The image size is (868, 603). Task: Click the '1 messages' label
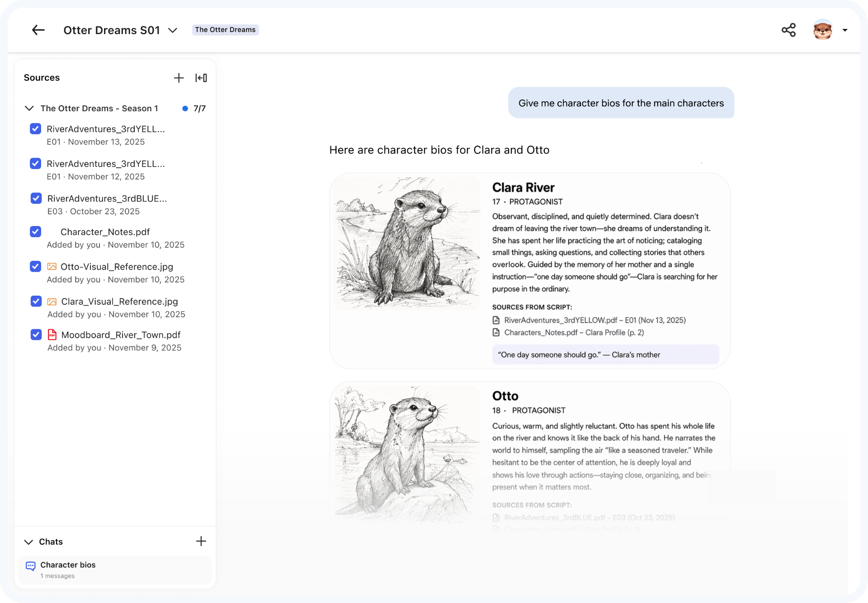click(57, 576)
